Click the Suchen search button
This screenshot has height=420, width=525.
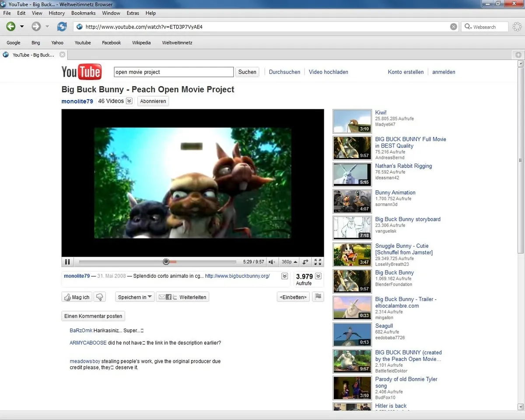pos(247,72)
